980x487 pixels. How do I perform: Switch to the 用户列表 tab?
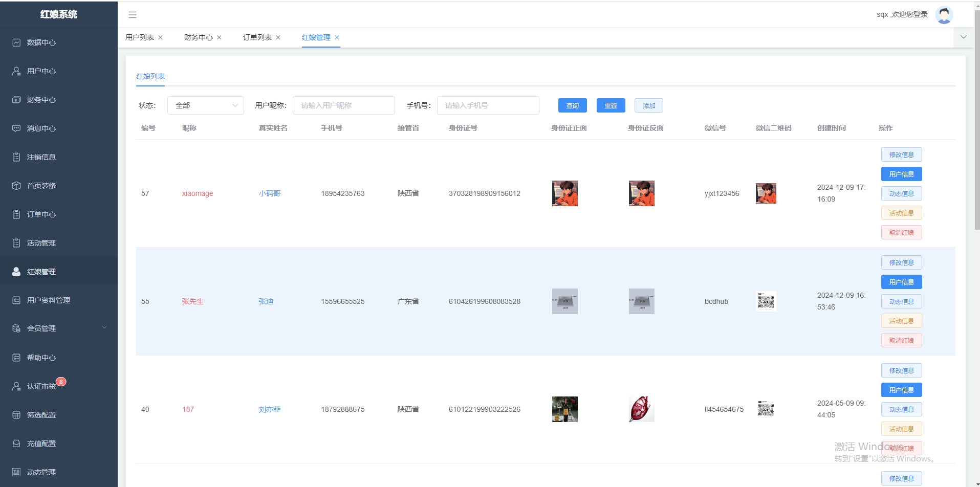(x=140, y=37)
